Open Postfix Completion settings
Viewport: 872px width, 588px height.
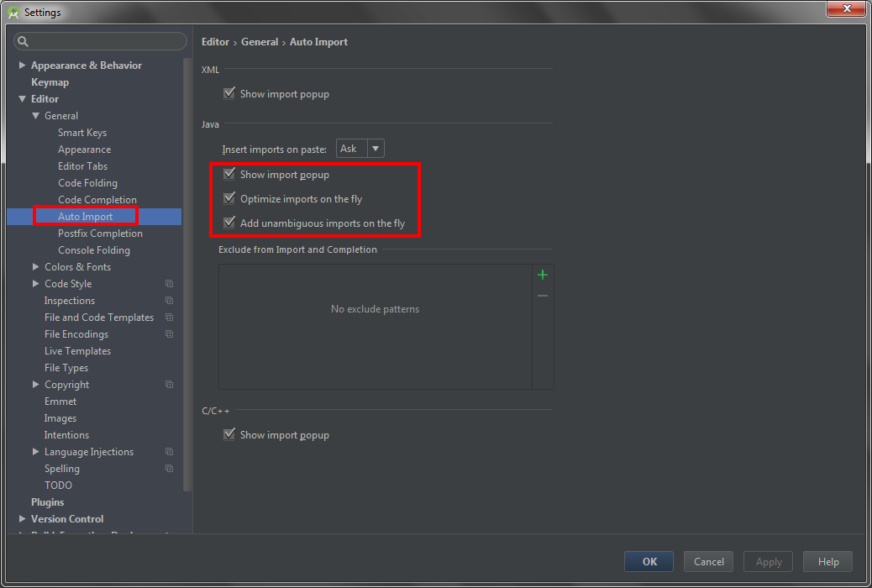[x=100, y=234]
